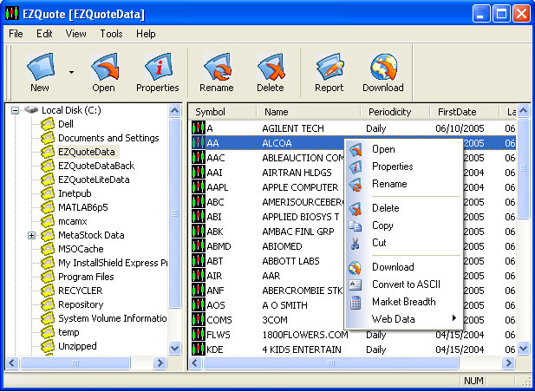The width and height of the screenshot is (535, 392).
Task: Click the Properties toolbar icon
Action: (x=158, y=67)
